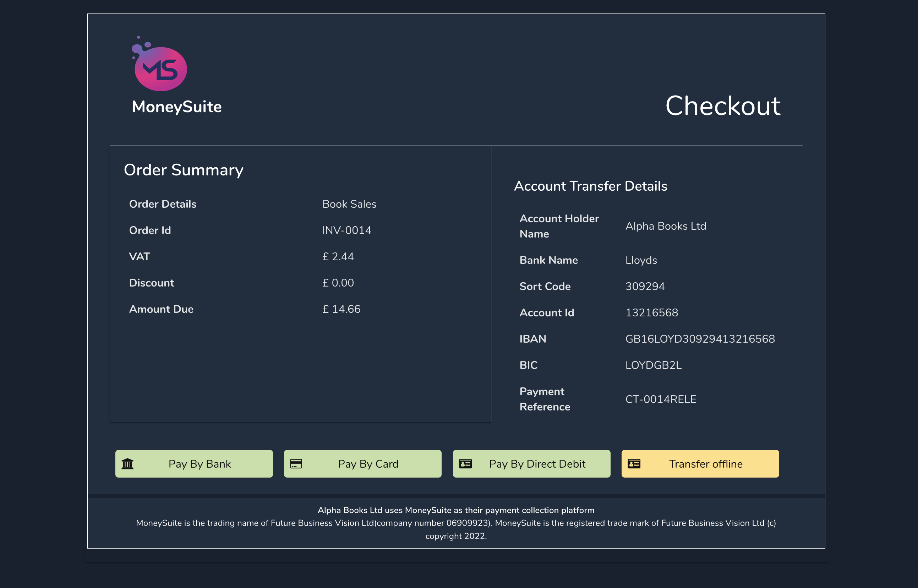Image resolution: width=918 pixels, height=588 pixels.
Task: Click the Transfer offline card icon
Action: coord(634,464)
